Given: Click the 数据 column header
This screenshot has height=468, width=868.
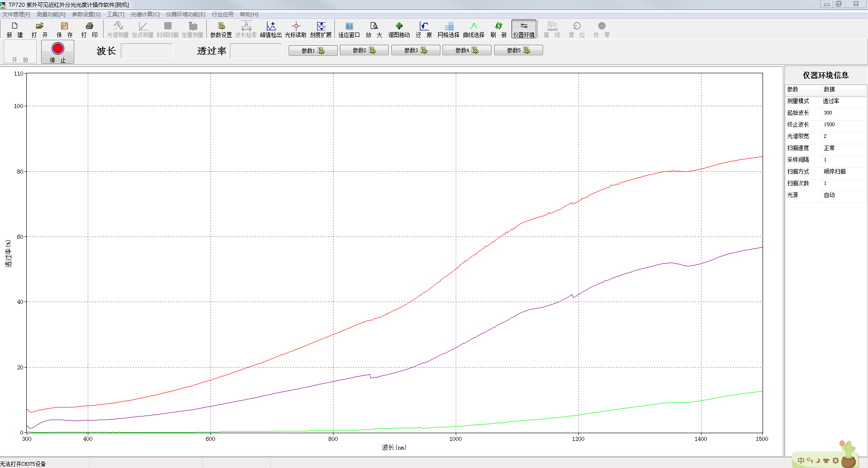Looking at the screenshot, I should point(844,90).
